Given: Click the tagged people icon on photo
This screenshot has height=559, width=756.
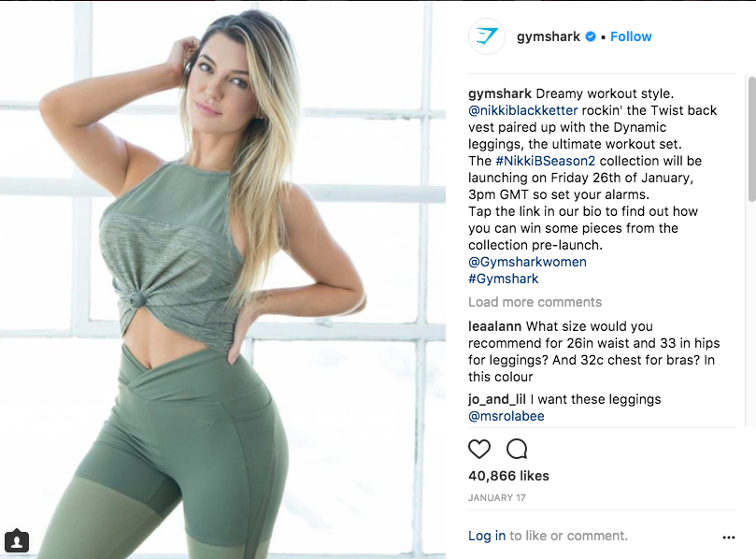Looking at the screenshot, I should coord(17,540).
